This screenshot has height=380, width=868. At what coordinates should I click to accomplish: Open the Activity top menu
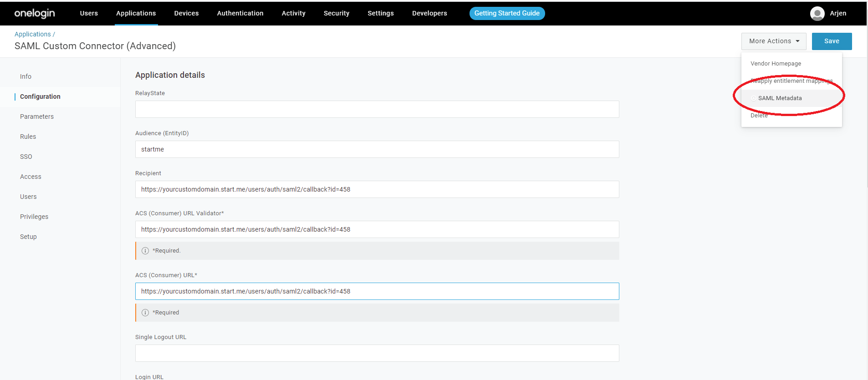click(x=293, y=13)
